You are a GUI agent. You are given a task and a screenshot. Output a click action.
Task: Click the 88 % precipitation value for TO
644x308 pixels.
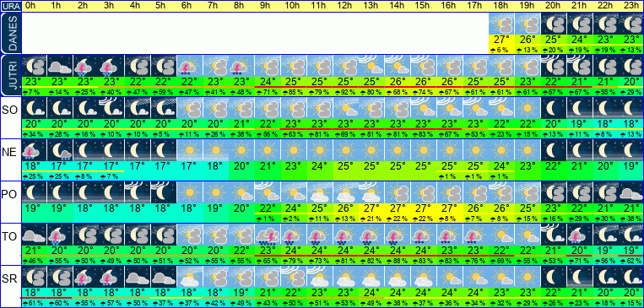click(x=398, y=260)
